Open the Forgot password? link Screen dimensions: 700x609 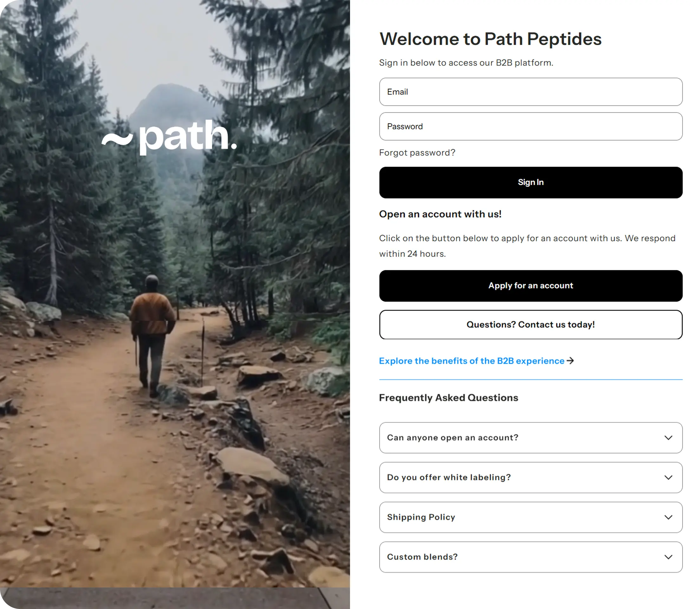[x=417, y=153]
